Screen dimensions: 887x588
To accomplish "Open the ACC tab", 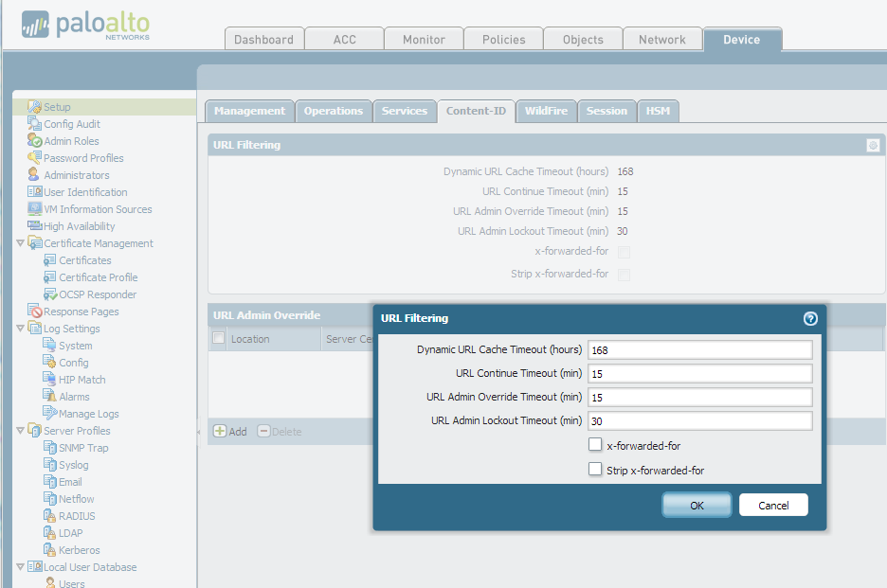I will 345,39.
